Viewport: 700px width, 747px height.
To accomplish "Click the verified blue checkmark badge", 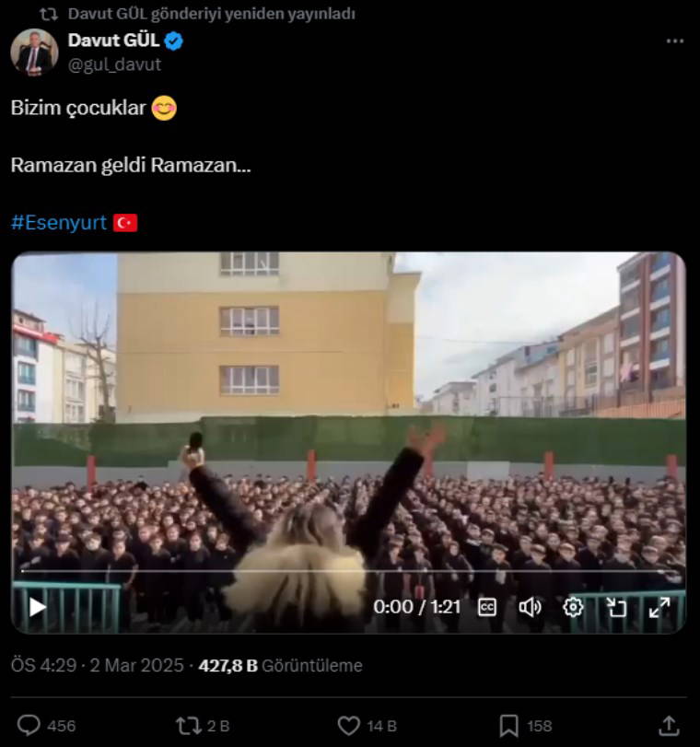I will click(x=173, y=41).
